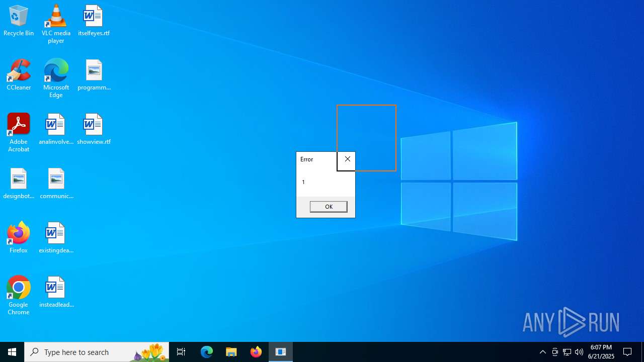Open the volume control tray icon
This screenshot has width=644, height=362.
click(x=579, y=352)
